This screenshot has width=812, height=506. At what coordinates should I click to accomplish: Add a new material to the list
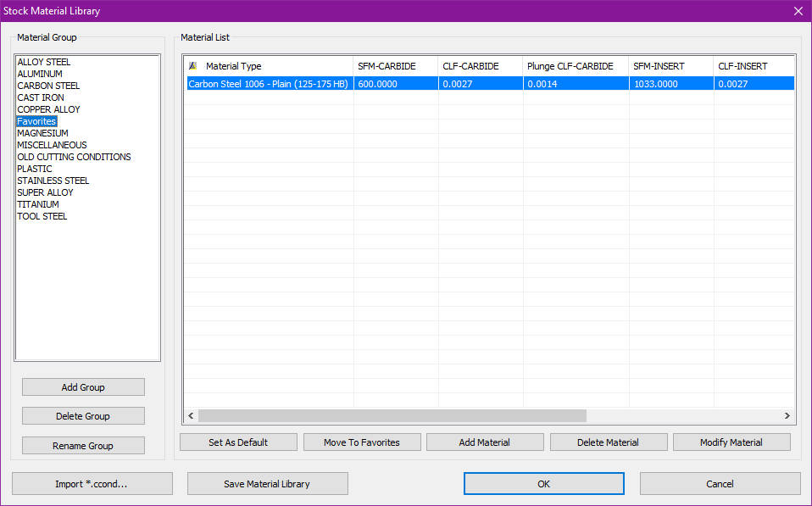pyautogui.click(x=484, y=442)
